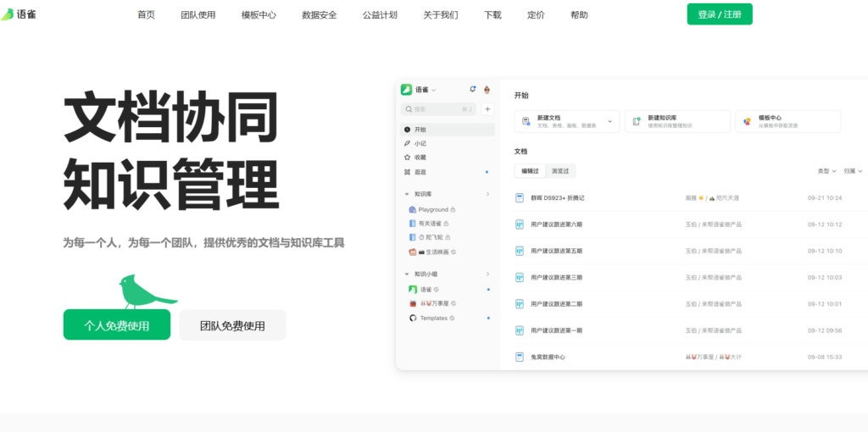Open the 模板中心 menu in top navigation

259,15
